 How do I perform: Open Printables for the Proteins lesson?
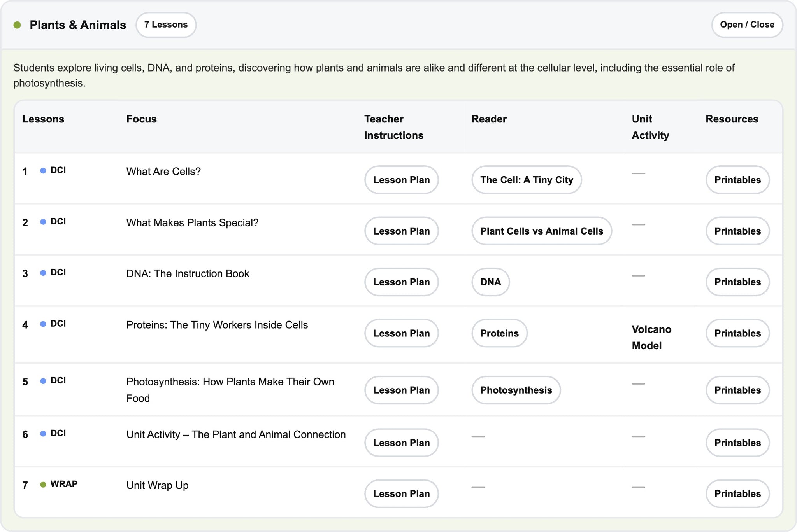[737, 333]
